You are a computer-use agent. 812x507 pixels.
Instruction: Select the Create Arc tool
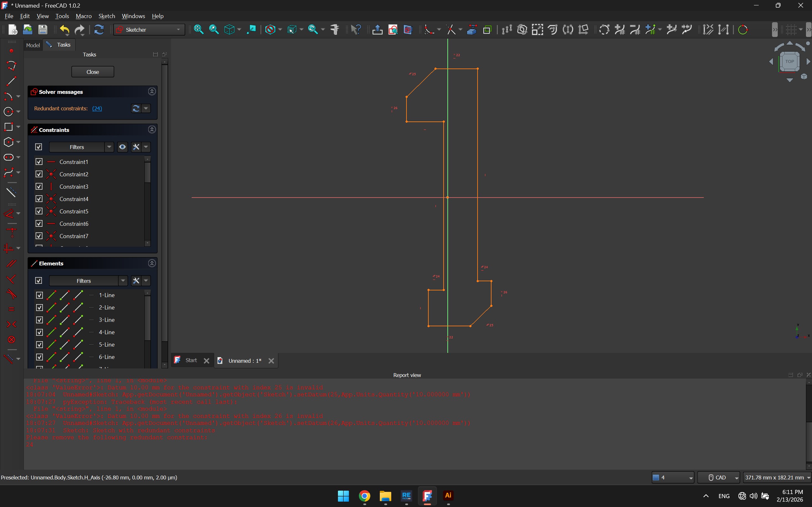(8, 97)
